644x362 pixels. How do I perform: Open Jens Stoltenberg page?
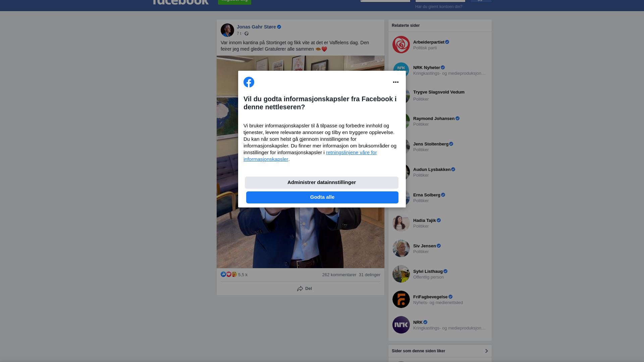(431, 144)
